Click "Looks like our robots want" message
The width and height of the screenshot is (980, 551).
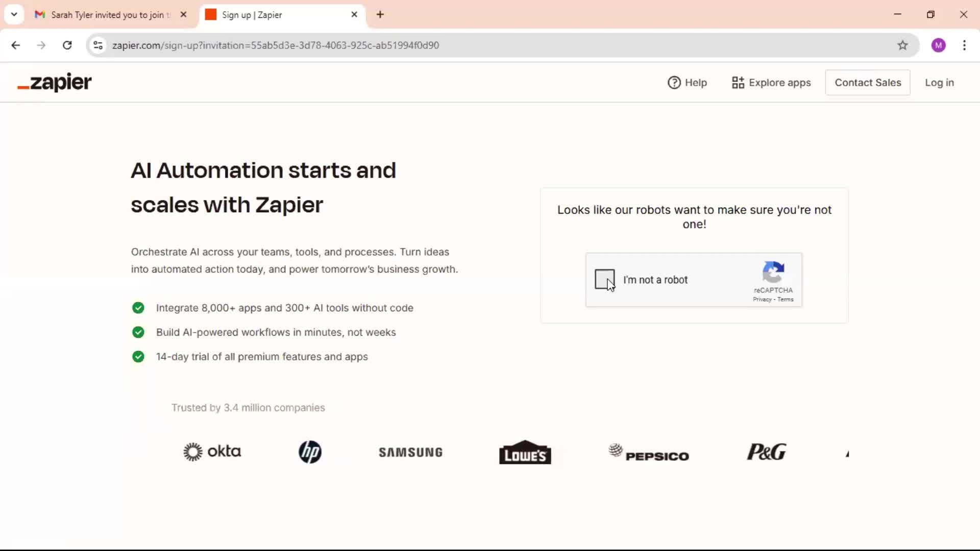tap(694, 217)
